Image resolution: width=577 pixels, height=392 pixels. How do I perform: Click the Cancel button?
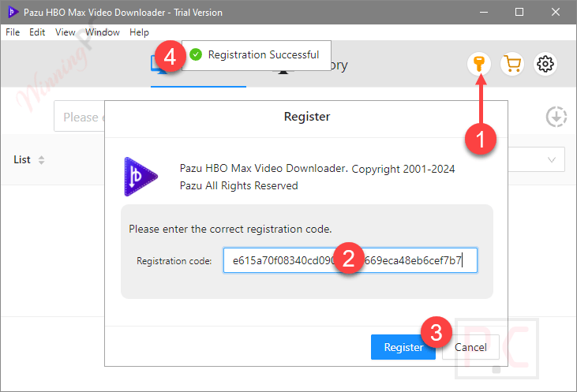tap(470, 347)
